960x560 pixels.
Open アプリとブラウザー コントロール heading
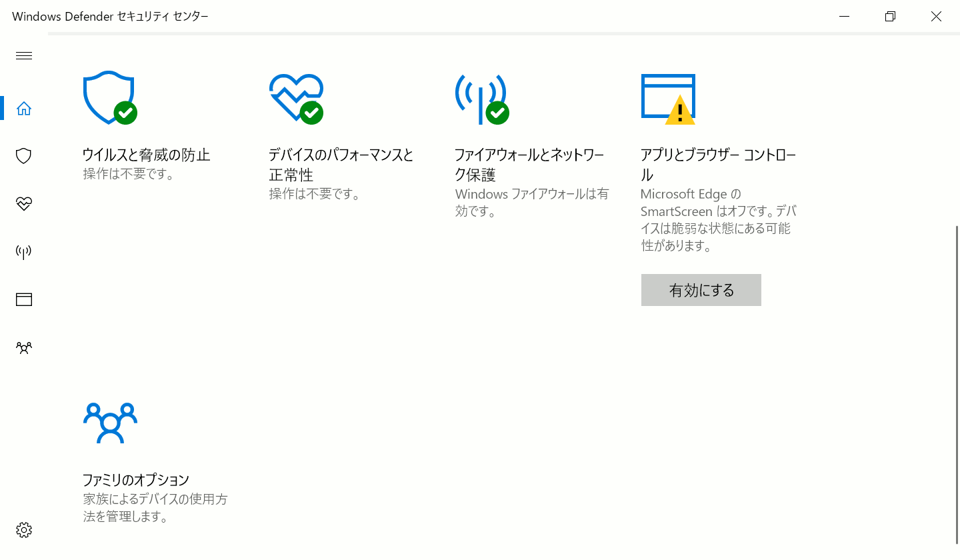tap(718, 165)
